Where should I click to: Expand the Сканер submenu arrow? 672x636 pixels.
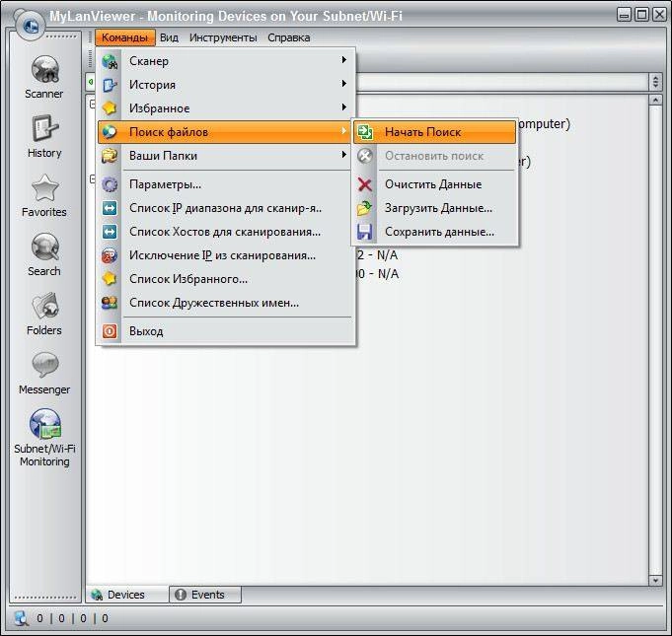click(x=344, y=60)
